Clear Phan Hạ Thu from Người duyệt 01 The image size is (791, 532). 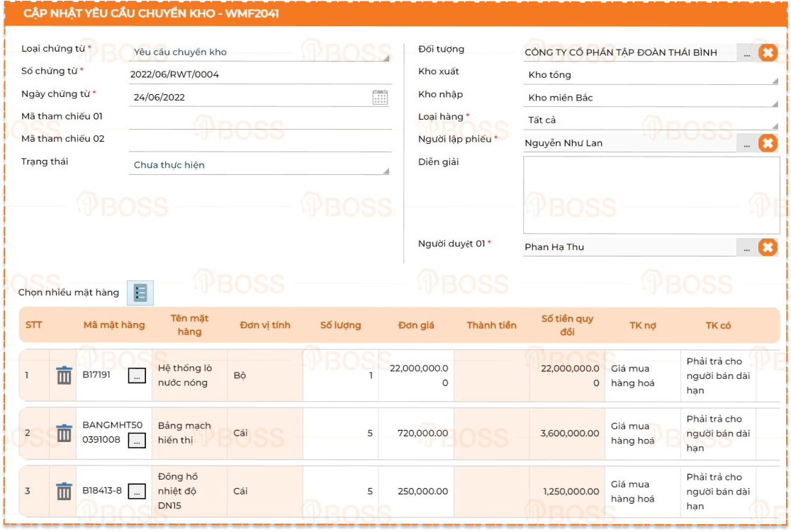point(768,247)
